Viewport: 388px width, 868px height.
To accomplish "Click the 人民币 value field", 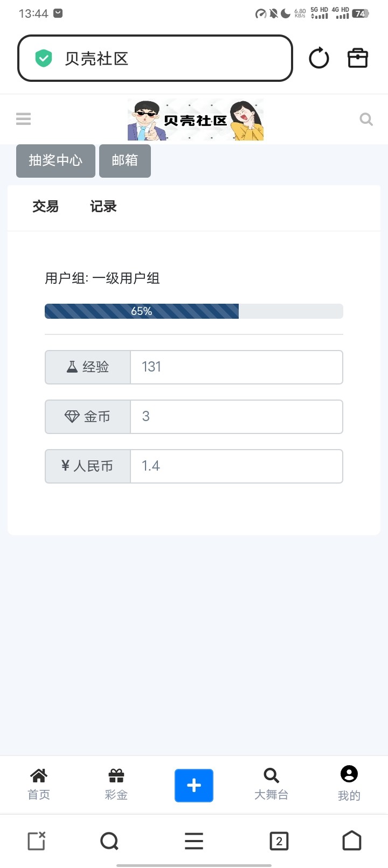I will tap(236, 466).
